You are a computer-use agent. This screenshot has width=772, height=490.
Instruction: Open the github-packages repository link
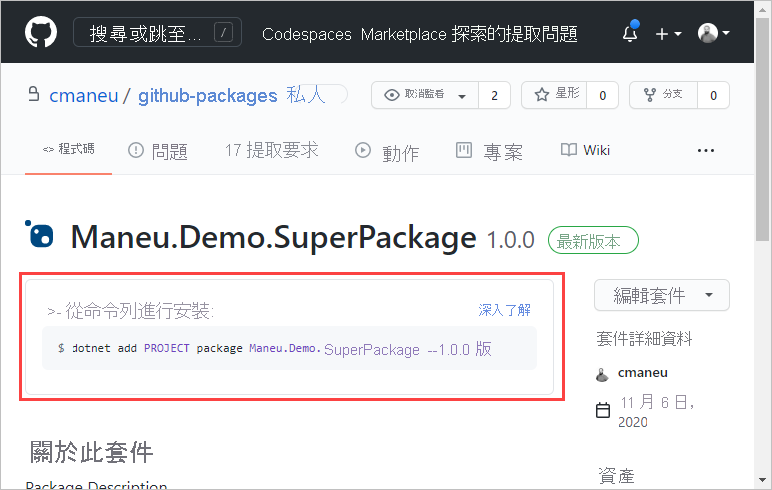[x=207, y=96]
